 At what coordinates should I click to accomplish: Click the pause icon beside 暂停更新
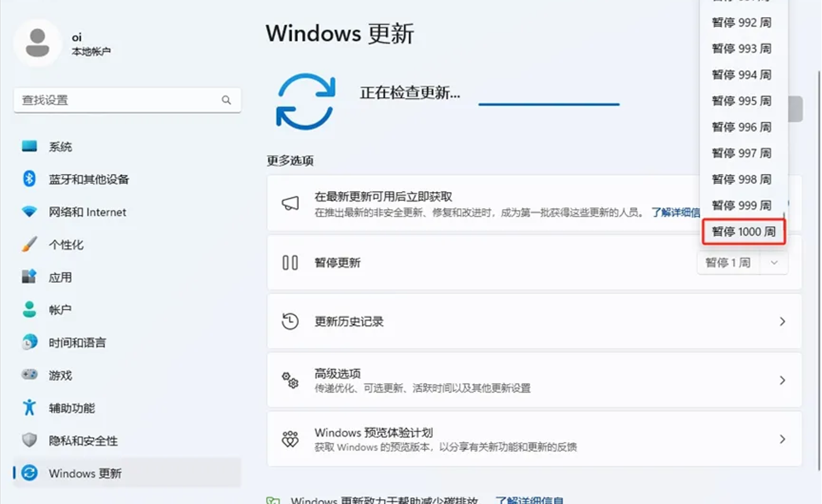(290, 263)
